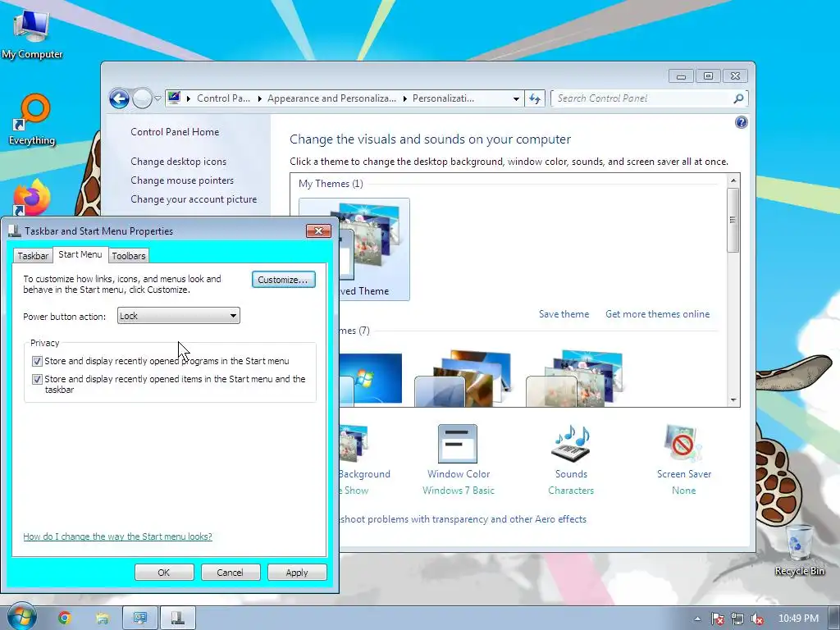Click Change your account picture link
The image size is (840, 630).
[x=194, y=199]
